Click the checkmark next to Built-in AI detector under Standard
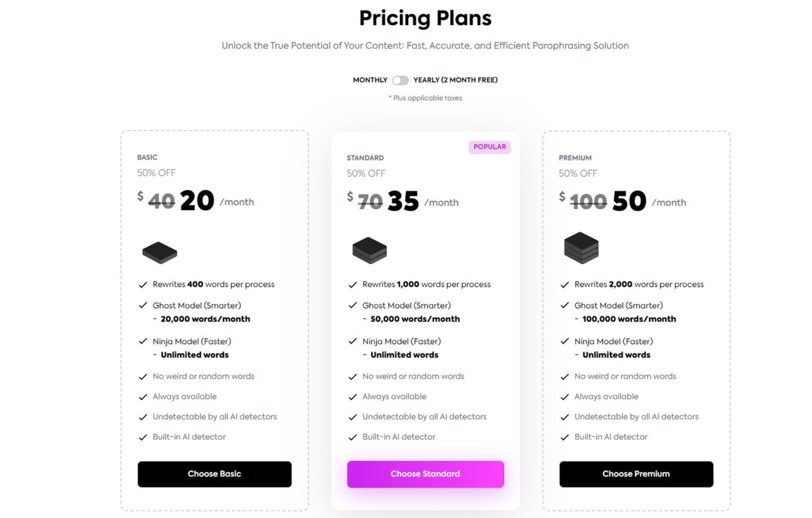 coord(352,437)
